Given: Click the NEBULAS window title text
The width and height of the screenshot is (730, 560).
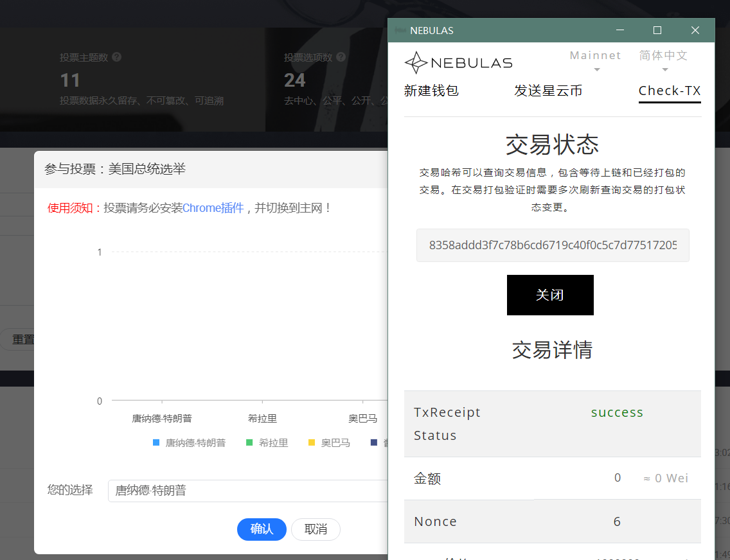Looking at the screenshot, I should [432, 31].
